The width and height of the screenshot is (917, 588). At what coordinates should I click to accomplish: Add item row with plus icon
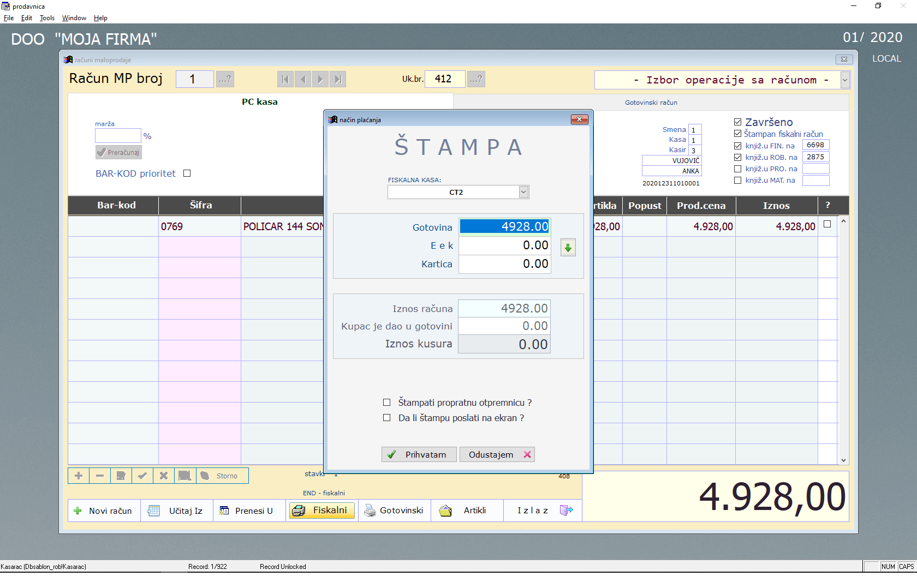tap(79, 476)
